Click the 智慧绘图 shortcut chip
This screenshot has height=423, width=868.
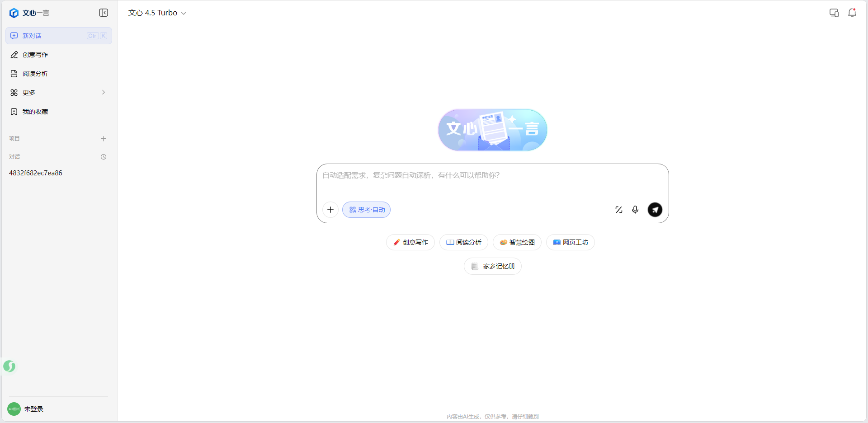click(x=517, y=242)
